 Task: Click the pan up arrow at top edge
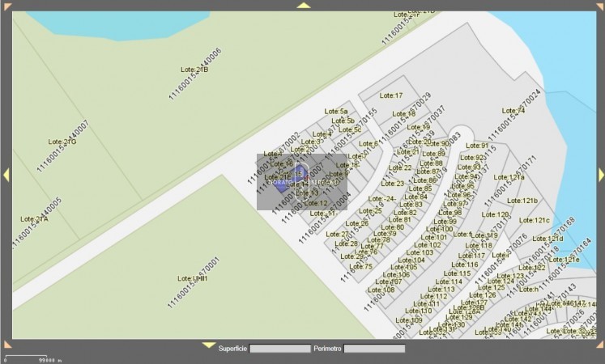pos(303,5)
